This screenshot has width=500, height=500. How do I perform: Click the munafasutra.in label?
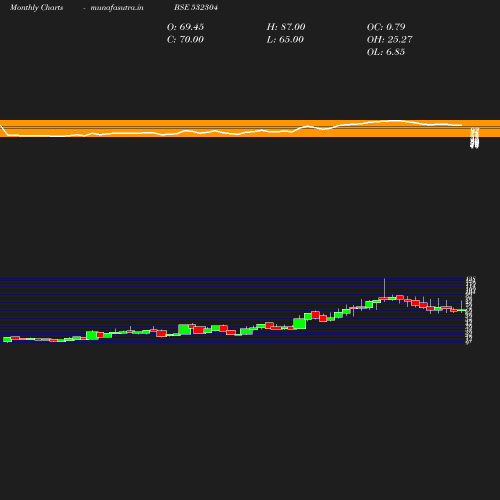(x=117, y=7)
